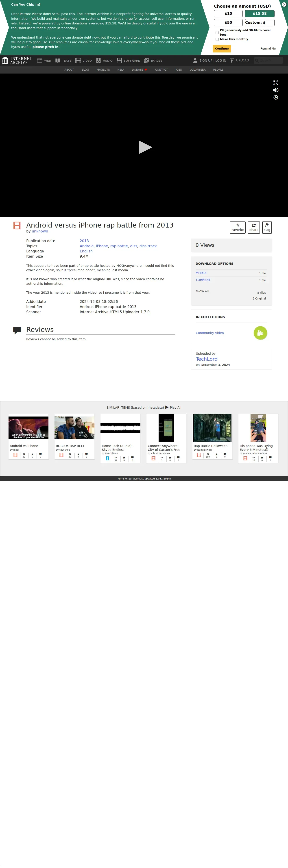Click the search box in the navbar
The width and height of the screenshot is (288, 868).
tap(268, 61)
